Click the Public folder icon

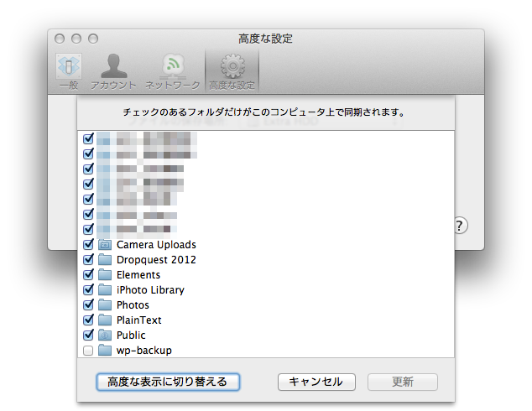105,336
